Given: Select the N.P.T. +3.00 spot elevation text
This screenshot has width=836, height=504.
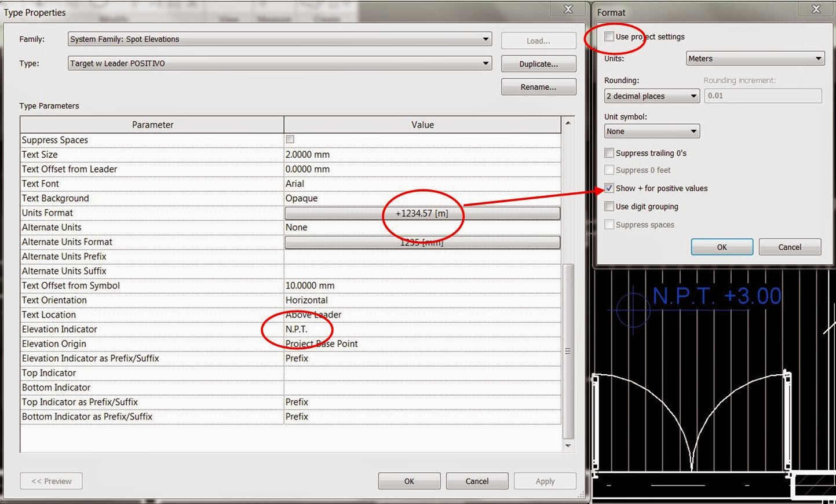Looking at the screenshot, I should tap(717, 296).
